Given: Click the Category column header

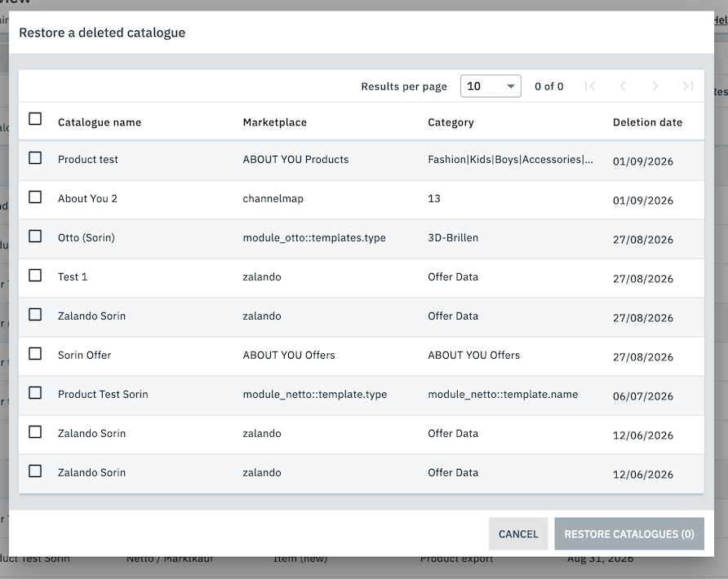Looking at the screenshot, I should click(451, 122).
